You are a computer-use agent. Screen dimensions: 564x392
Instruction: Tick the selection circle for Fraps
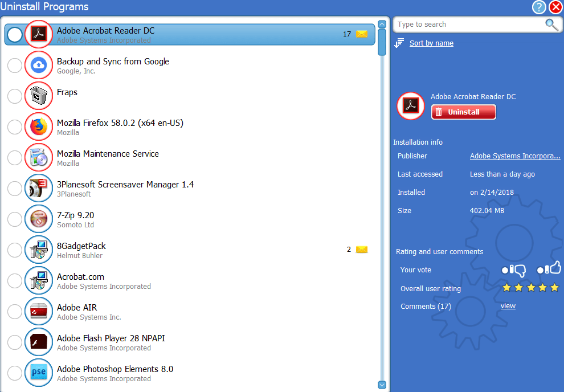[x=15, y=96]
